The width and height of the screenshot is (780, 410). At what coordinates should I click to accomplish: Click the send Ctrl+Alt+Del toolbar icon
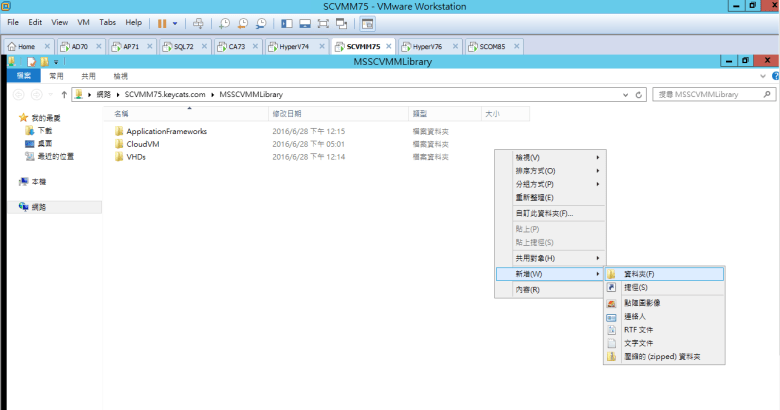(x=198, y=22)
